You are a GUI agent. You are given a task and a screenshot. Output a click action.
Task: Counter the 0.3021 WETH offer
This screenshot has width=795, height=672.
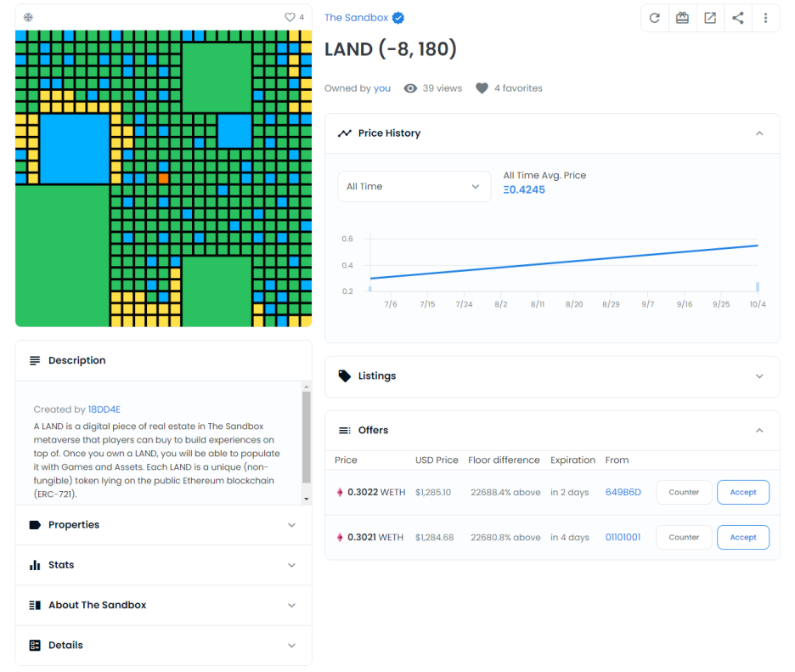684,538
